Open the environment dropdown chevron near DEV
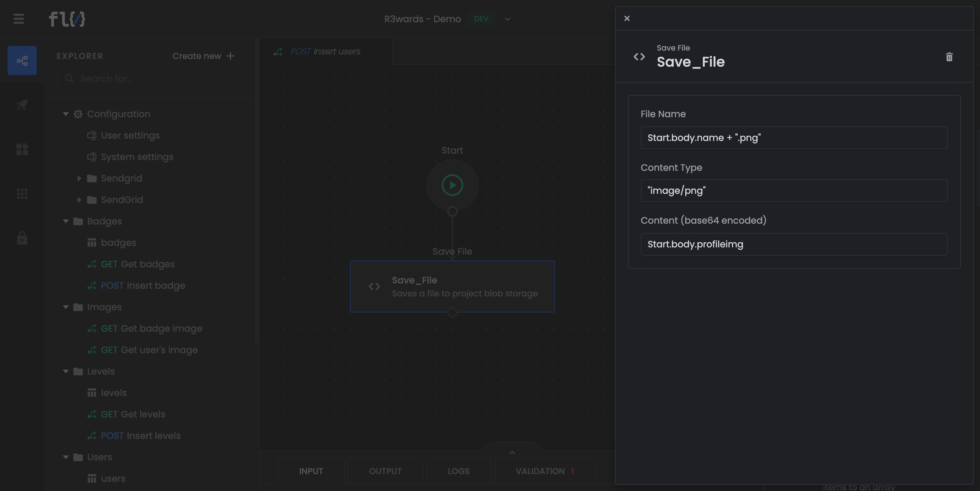The image size is (980, 491). pyautogui.click(x=508, y=19)
